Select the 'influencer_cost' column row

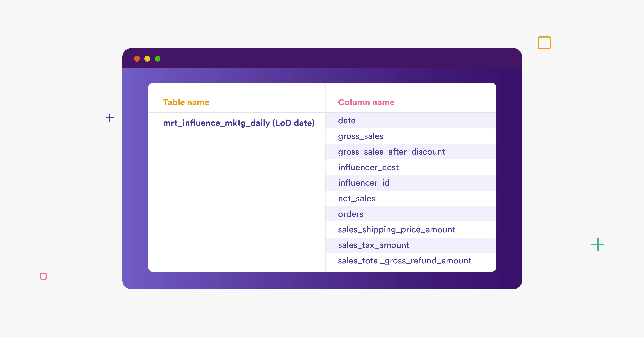[411, 167]
